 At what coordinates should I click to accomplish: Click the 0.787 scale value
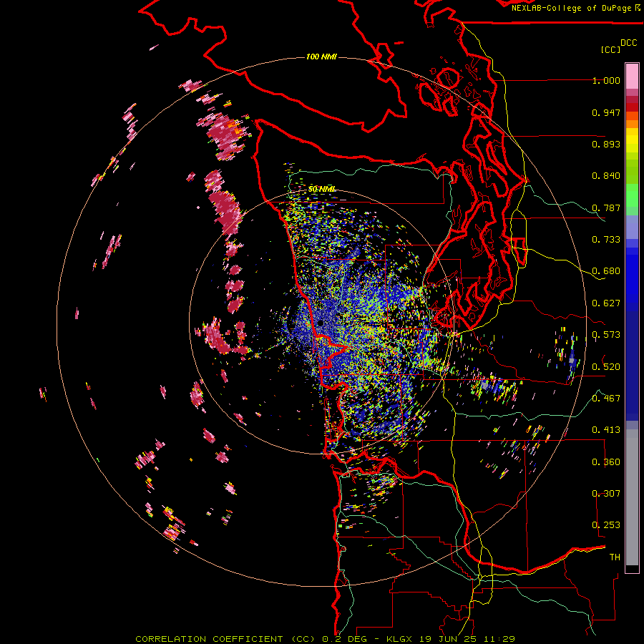pos(606,208)
